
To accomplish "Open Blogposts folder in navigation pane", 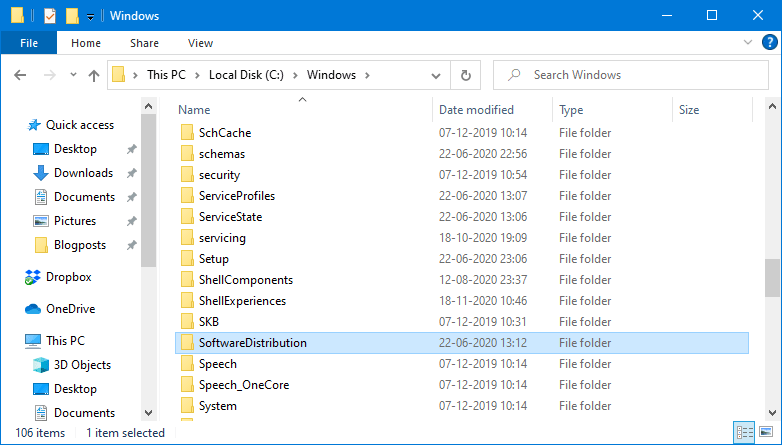I will [x=80, y=245].
